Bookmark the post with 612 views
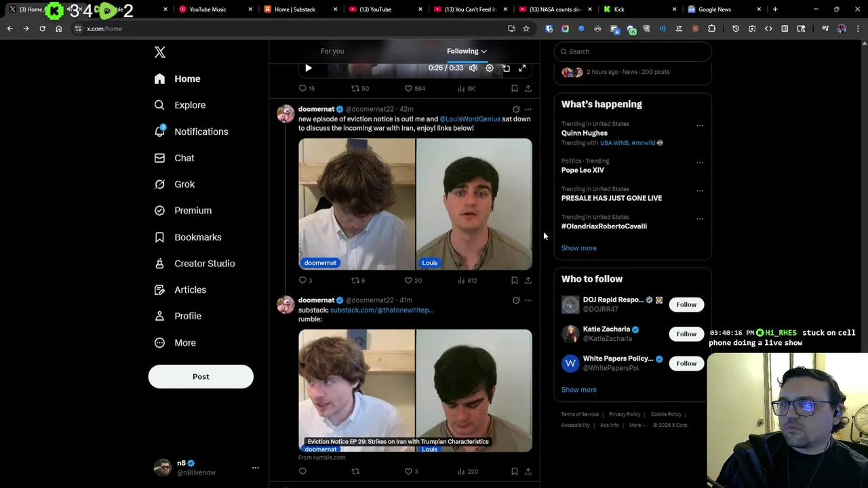 point(515,281)
